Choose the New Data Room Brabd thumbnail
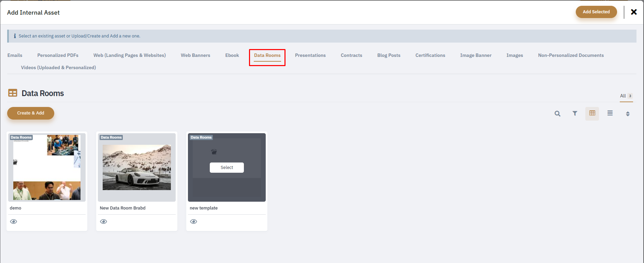 pos(137,167)
